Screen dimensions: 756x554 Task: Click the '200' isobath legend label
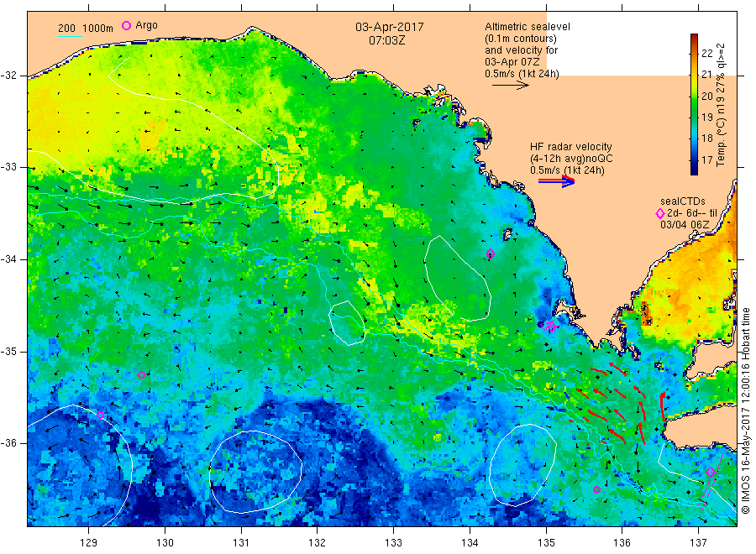[66, 29]
